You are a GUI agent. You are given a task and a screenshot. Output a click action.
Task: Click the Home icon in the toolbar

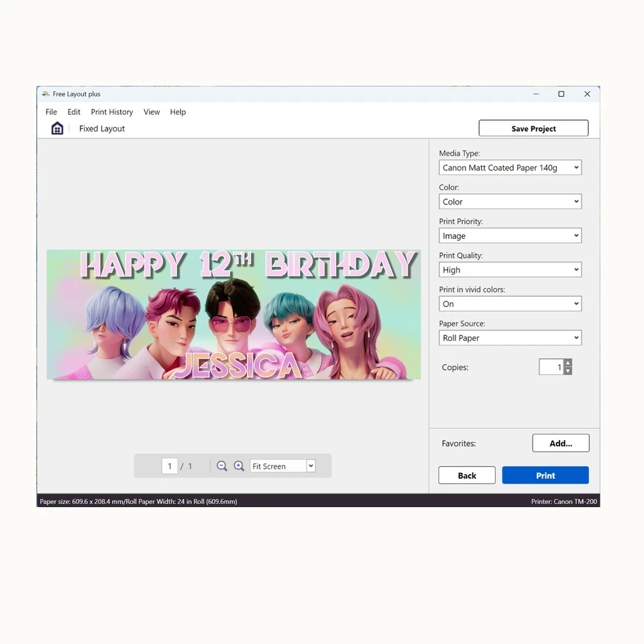(57, 127)
